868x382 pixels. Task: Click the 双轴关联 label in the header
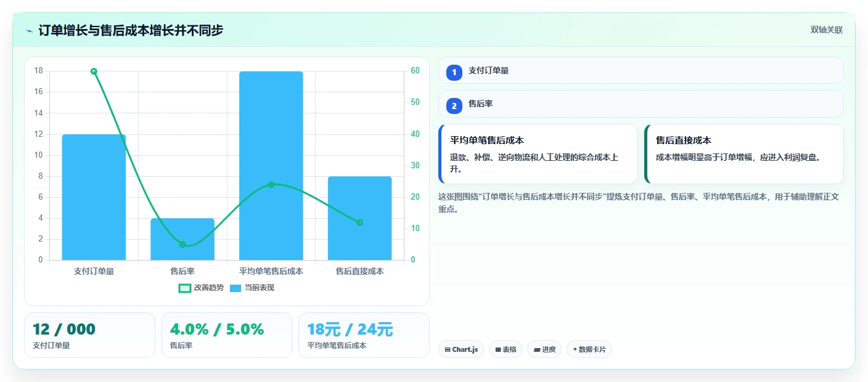[x=826, y=30]
